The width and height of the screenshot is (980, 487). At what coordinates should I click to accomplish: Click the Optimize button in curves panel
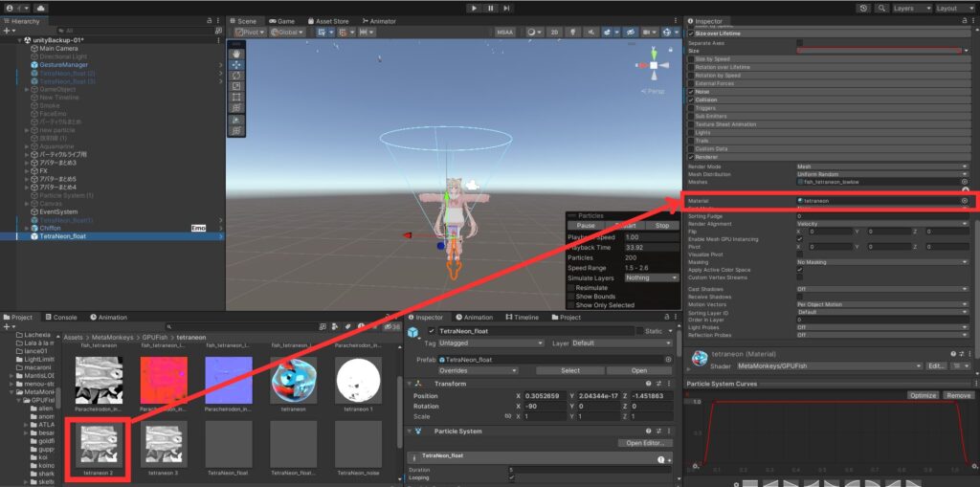point(923,394)
